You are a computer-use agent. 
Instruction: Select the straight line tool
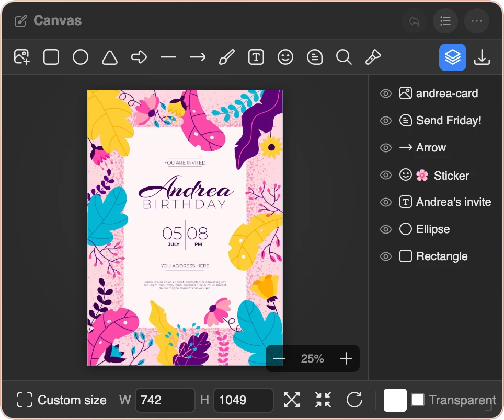[168, 57]
